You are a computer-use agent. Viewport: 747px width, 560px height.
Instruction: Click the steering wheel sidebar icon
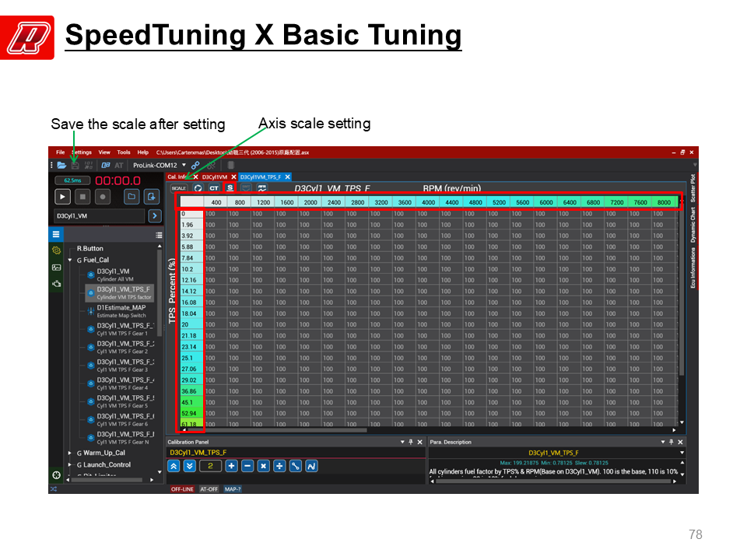coord(56,474)
